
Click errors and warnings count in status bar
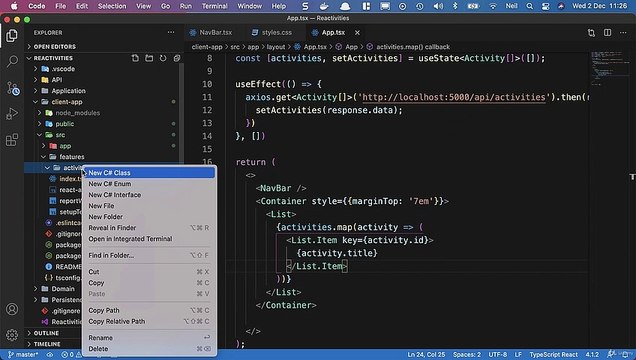tap(71, 355)
